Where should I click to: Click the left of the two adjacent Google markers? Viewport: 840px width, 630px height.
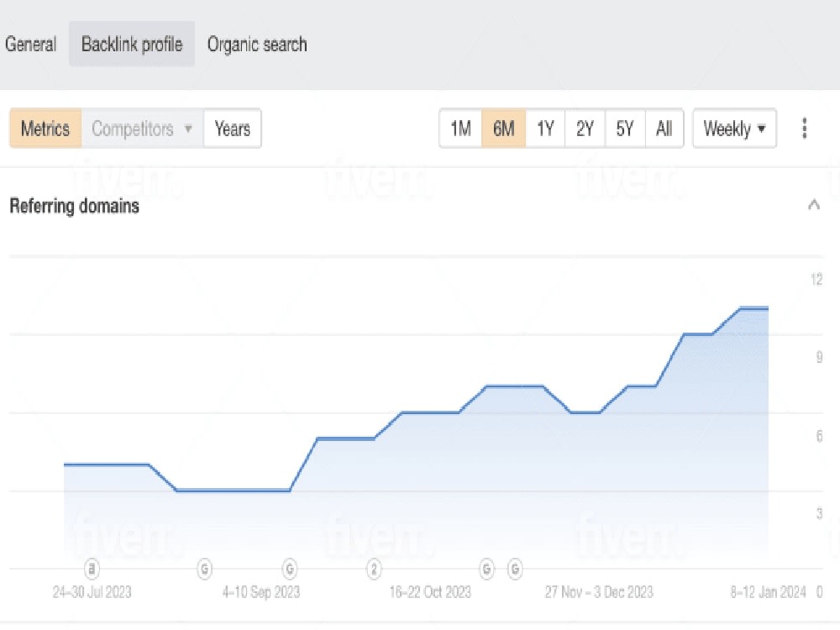click(x=486, y=569)
